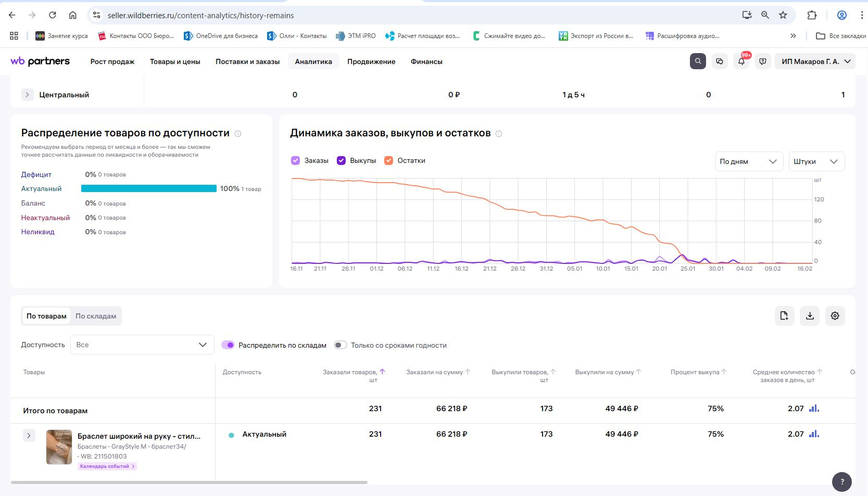The width and height of the screenshot is (868, 496).
Task: Uncheck the Заказы chart checkbox
Action: pos(295,161)
